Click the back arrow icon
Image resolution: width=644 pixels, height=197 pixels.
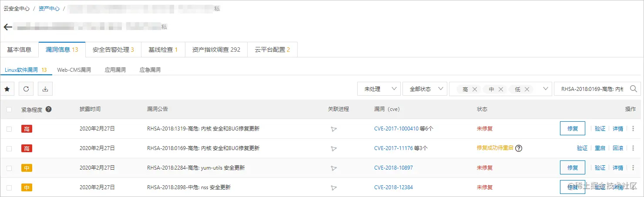[8, 27]
